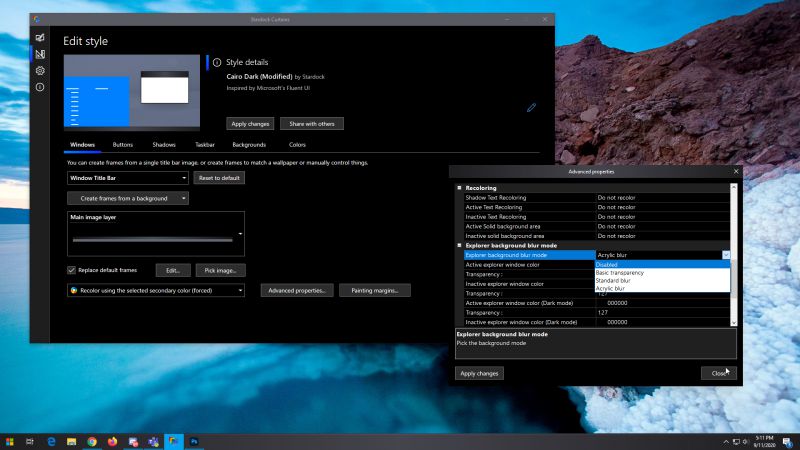Viewport: 800px width, 450px height.
Task: Open the Recolor using secondary color dropdown
Action: (156, 290)
